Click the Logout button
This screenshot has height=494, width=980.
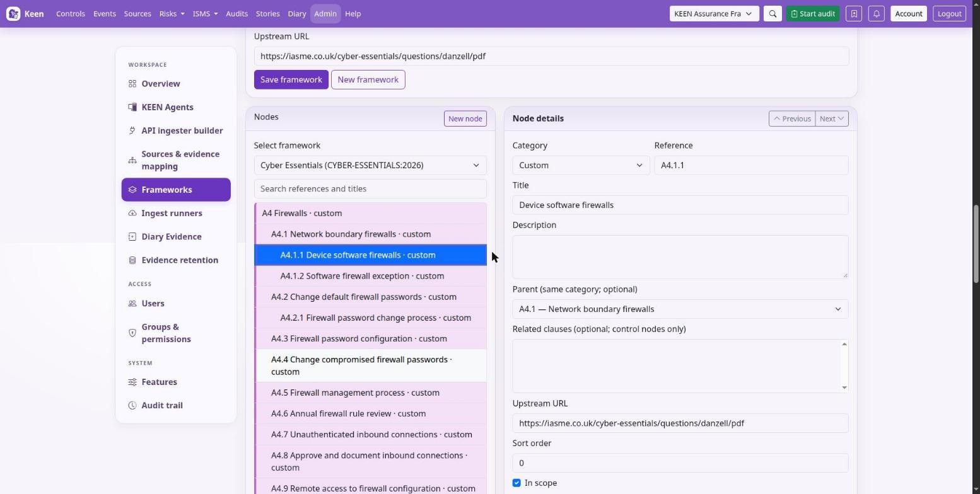tap(949, 14)
